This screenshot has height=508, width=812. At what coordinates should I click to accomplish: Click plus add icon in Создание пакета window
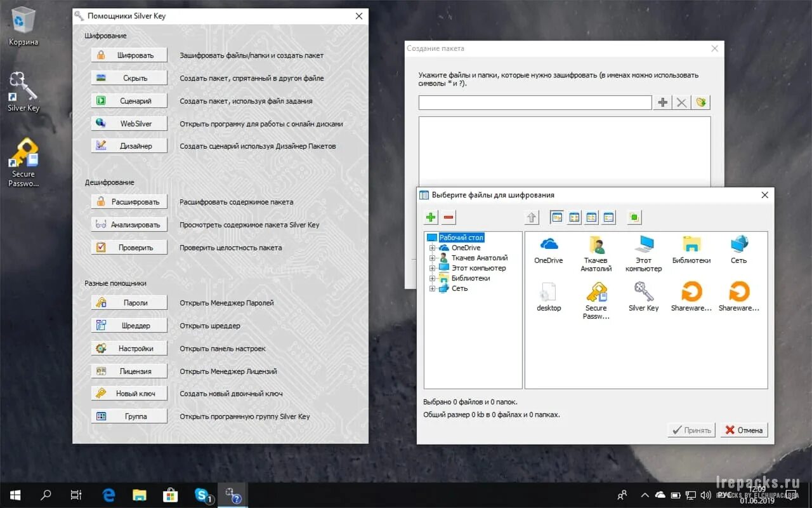pos(663,102)
